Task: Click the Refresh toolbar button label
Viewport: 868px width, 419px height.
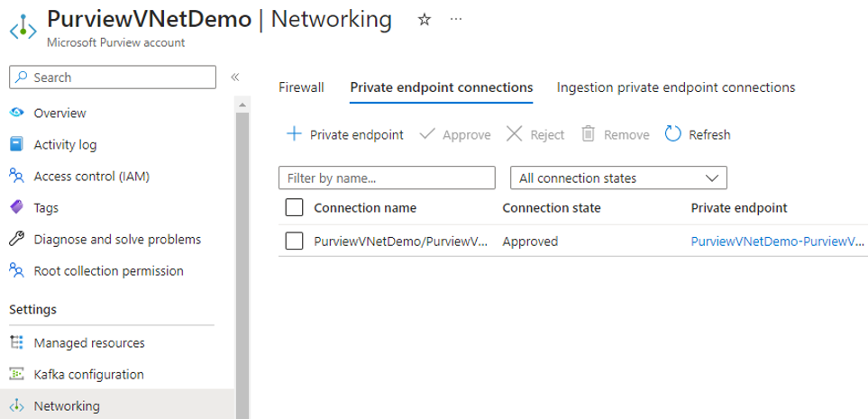Action: click(x=709, y=134)
